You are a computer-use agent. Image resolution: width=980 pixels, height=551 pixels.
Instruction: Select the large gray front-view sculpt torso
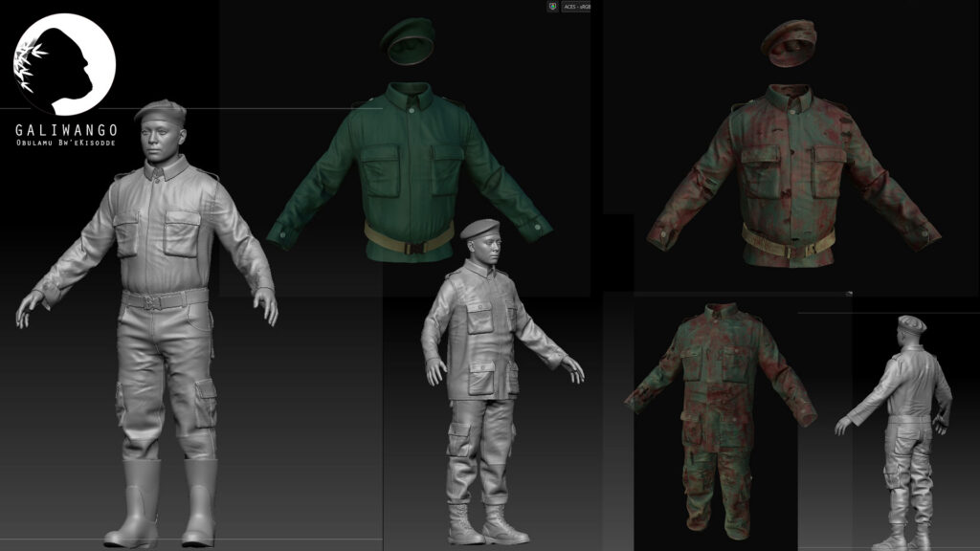163,230
